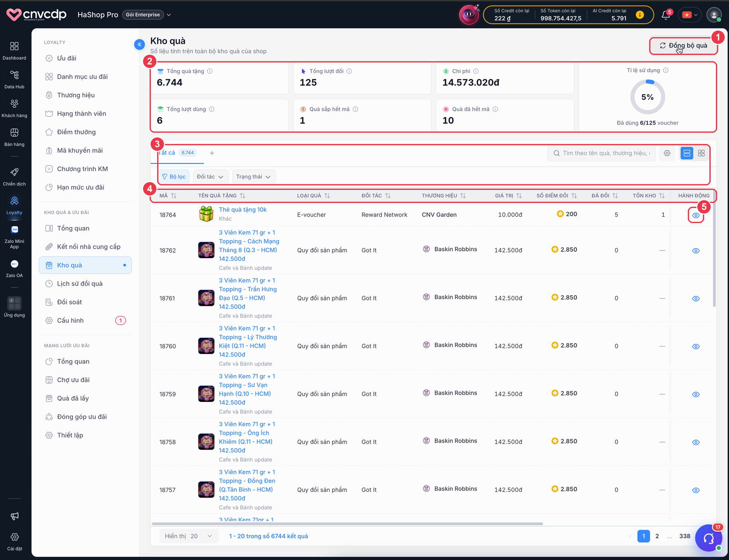This screenshot has height=560, width=729.
Task: Open Bán hàng section icon
Action: (x=14, y=132)
